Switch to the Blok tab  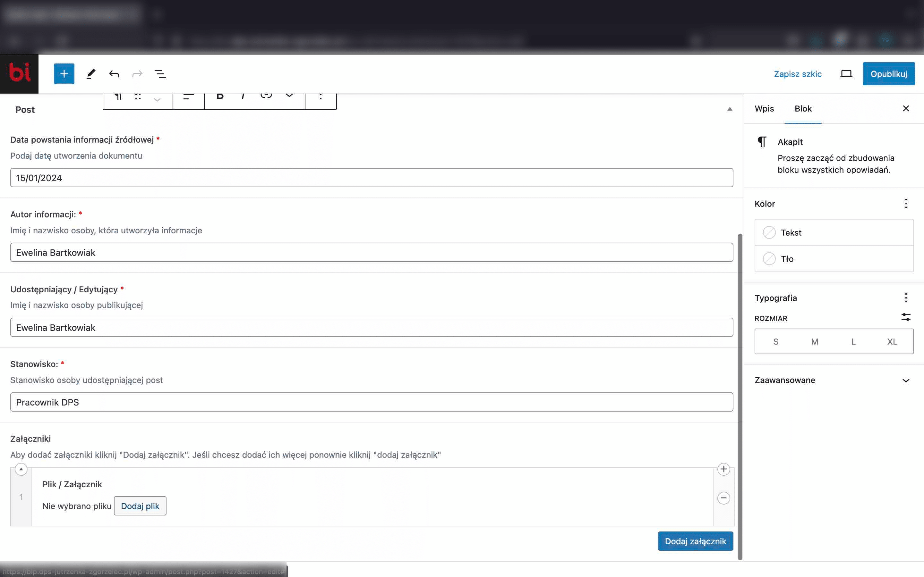(x=803, y=109)
